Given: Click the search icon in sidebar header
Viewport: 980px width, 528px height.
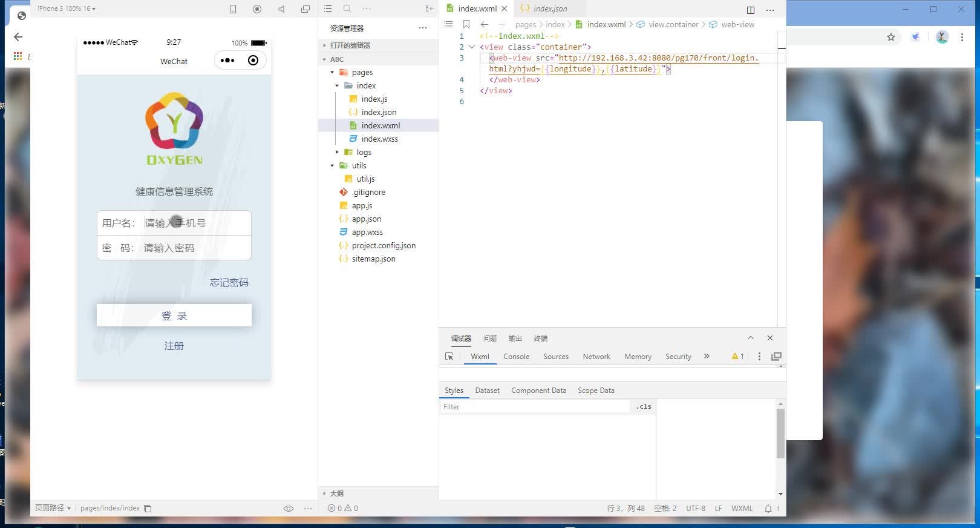Looking at the screenshot, I should pyautogui.click(x=347, y=8).
